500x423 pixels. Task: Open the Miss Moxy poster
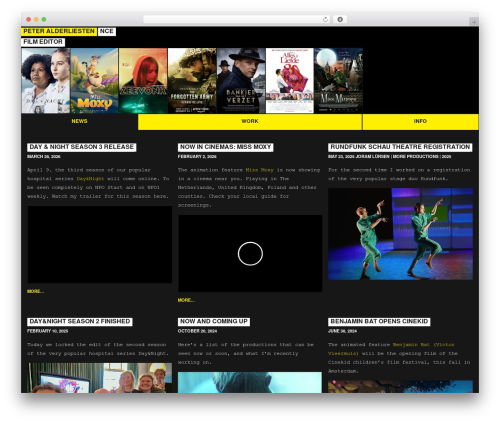[x=94, y=81]
